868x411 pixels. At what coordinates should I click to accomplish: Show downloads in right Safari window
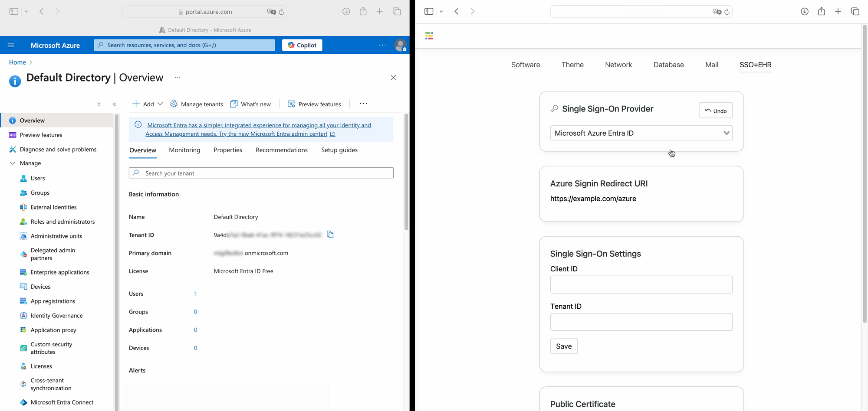(x=805, y=11)
